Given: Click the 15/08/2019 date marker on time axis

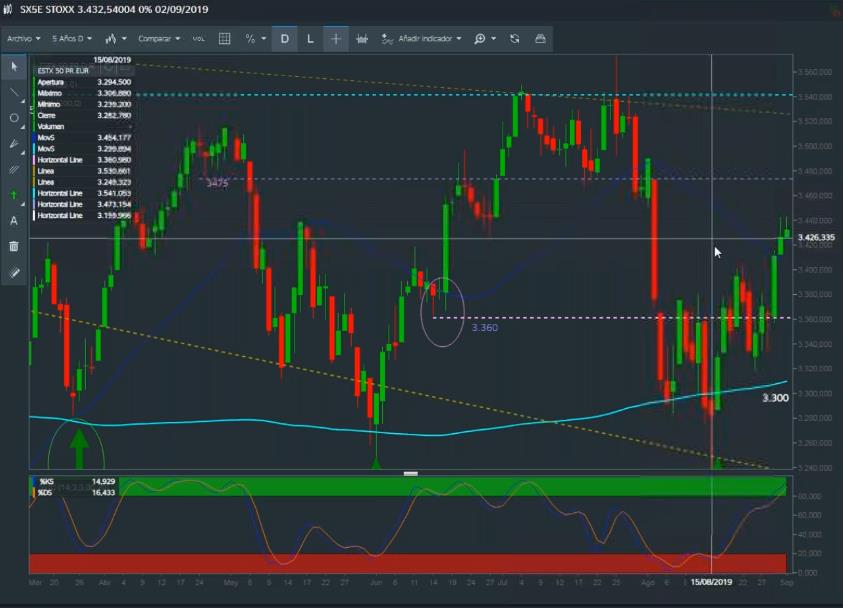Looking at the screenshot, I should (711, 582).
